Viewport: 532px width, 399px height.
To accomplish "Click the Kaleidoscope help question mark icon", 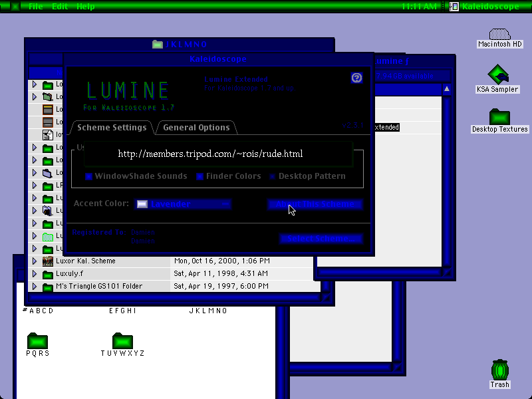I will click(x=356, y=78).
